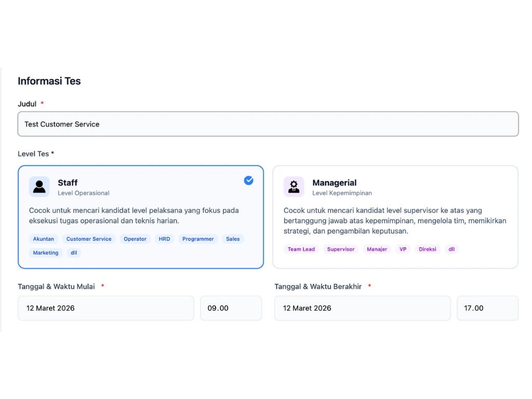Open the end time 17.00 field
The width and height of the screenshot is (532, 399).
pos(487,308)
